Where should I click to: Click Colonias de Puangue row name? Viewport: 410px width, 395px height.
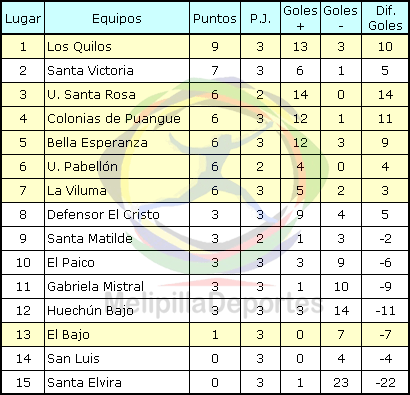tap(114, 119)
